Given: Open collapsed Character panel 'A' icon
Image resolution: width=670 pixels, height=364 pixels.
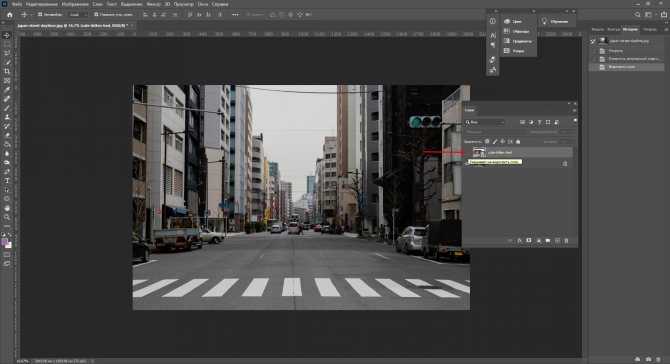Looking at the screenshot, I should [492, 35].
